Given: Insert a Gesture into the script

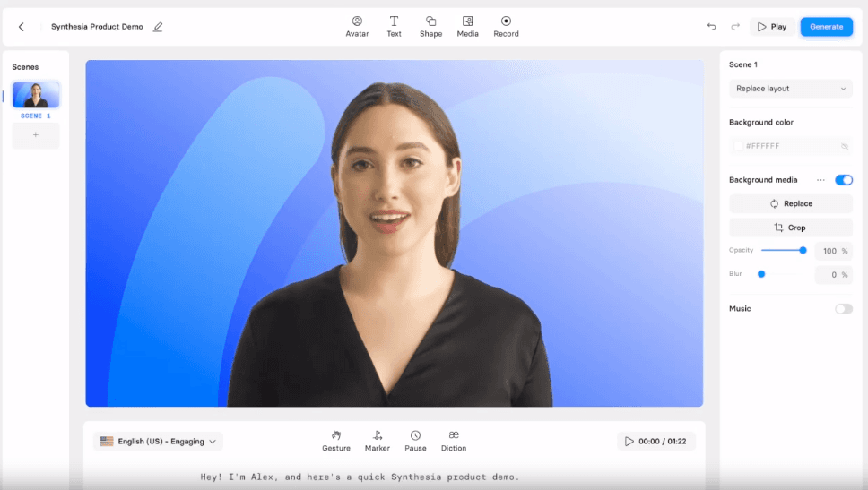Looking at the screenshot, I should (x=336, y=441).
